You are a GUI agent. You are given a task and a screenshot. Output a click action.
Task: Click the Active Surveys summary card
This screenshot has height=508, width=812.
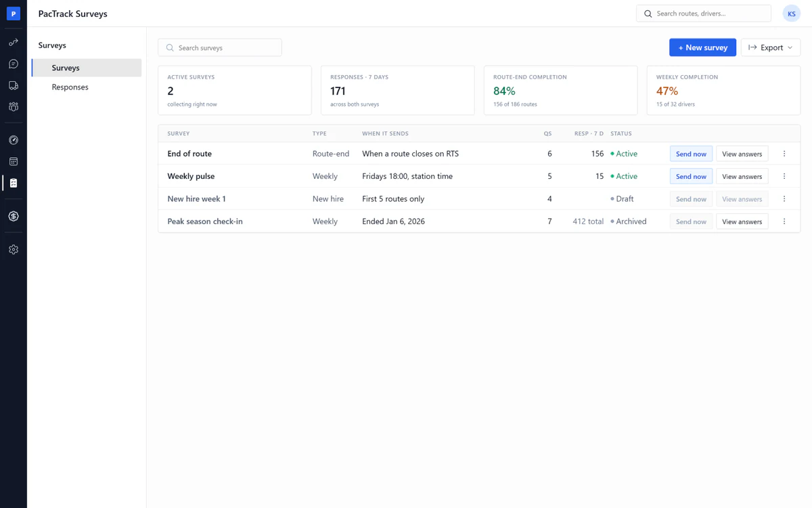pos(235,90)
